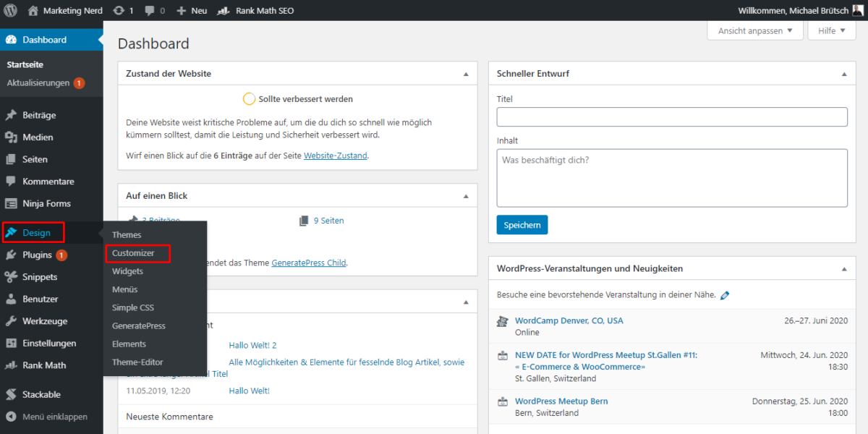Open the Hilfe dropdown tab
This screenshot has width=868, height=434.
(833, 31)
